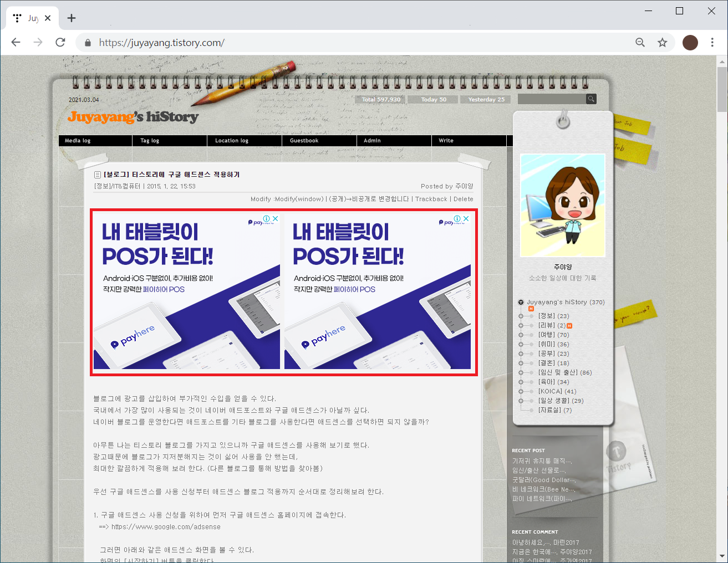Click the Modify link

coord(261,199)
